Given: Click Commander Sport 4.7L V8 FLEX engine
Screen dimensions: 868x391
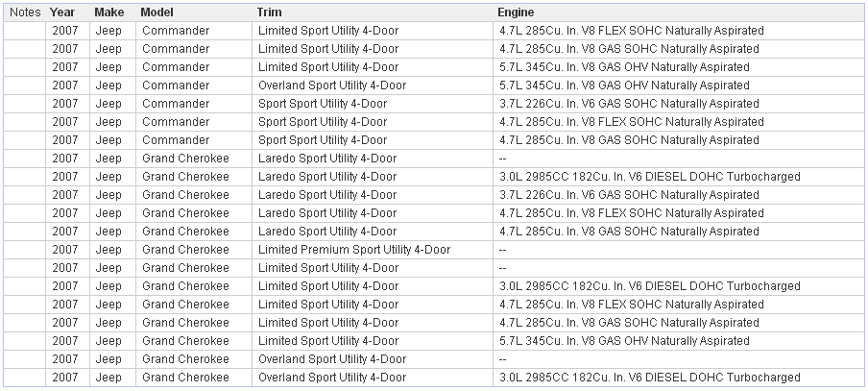Looking at the screenshot, I should (632, 122).
